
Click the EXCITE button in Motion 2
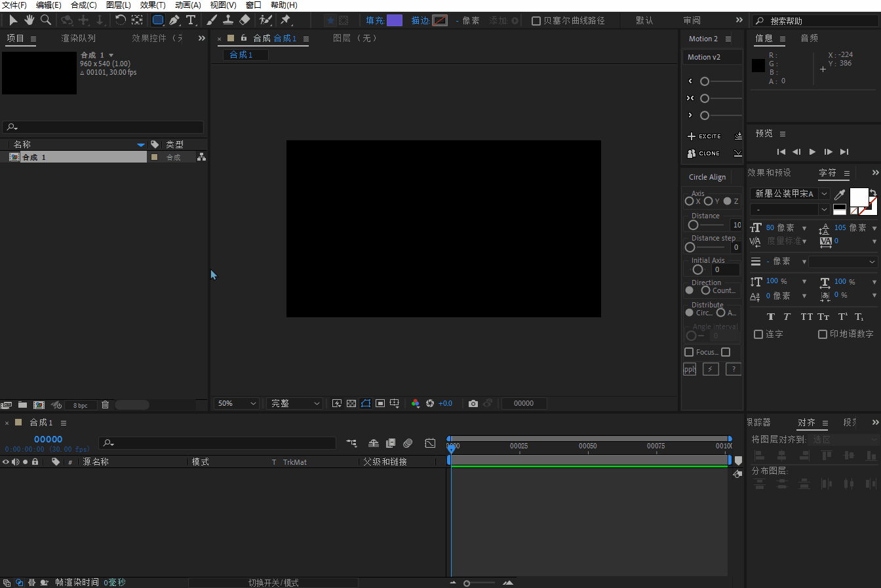point(705,136)
